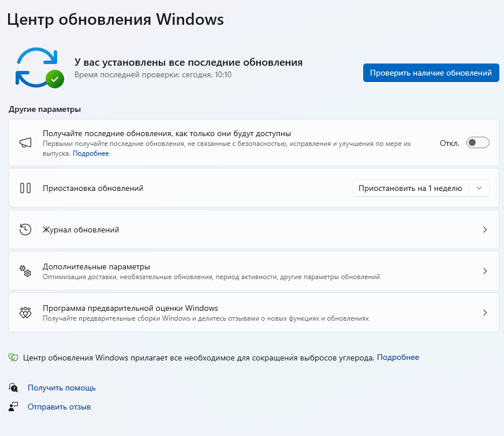Click Приостановить на 1 неделю button

click(x=410, y=188)
